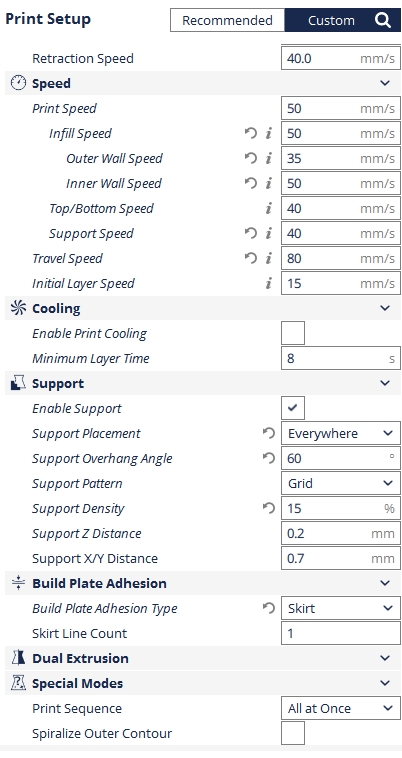This screenshot has width=402, height=758.
Task: Click info icon beside Outer Wall Speed
Action: point(269,159)
